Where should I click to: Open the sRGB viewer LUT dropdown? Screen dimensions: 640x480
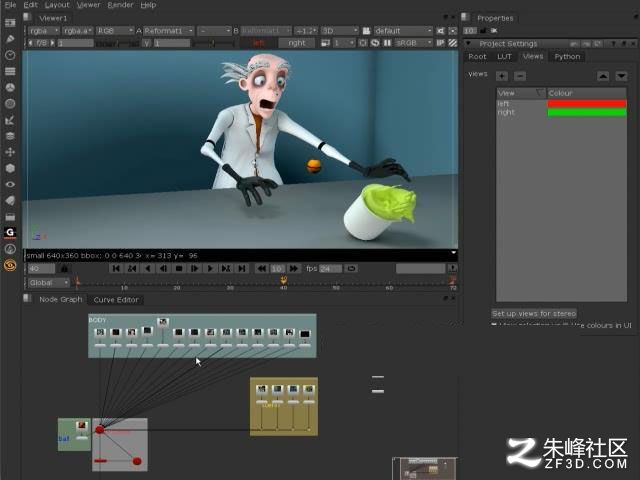(x=413, y=43)
